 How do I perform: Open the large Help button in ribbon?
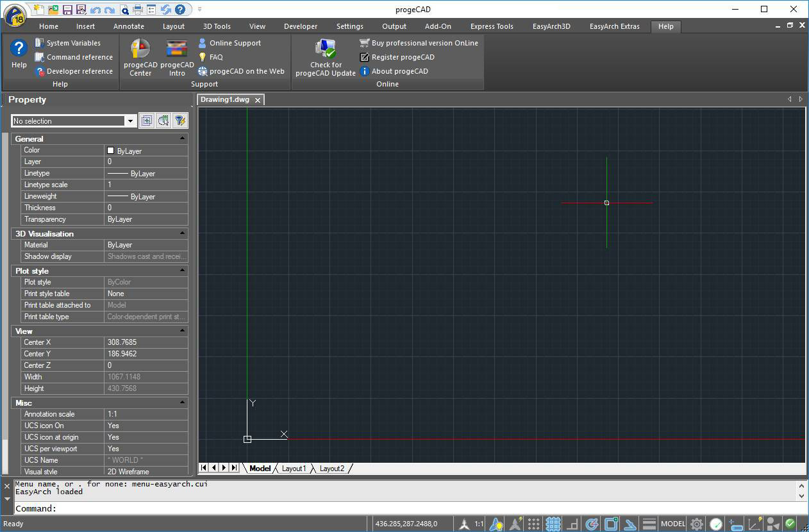point(19,54)
